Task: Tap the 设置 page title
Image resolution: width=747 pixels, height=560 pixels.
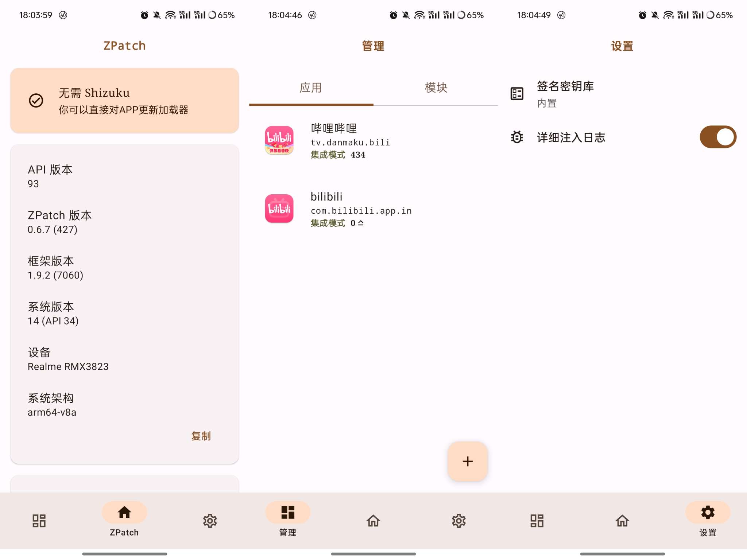Action: 622,46
